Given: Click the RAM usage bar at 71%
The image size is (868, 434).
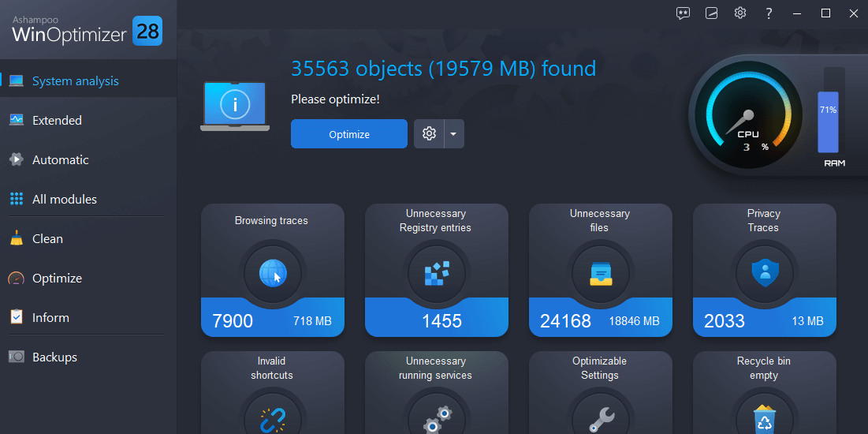Looking at the screenshot, I should click(x=829, y=122).
